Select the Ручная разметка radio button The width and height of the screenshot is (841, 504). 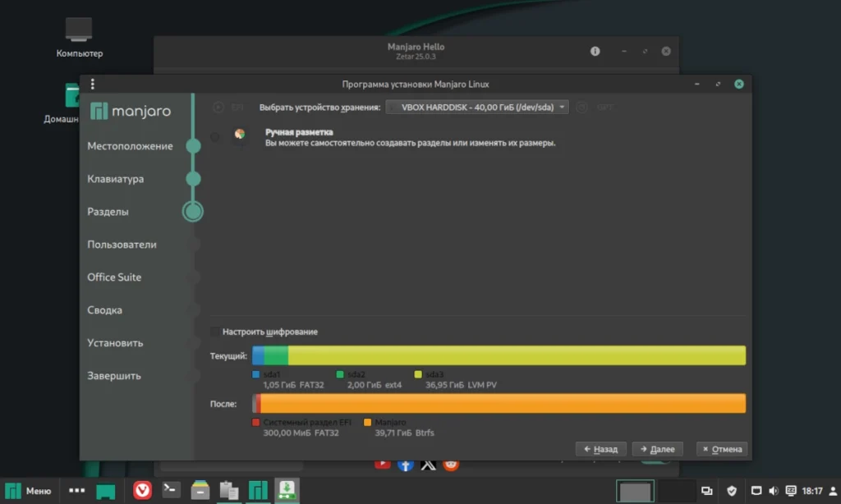coord(215,137)
